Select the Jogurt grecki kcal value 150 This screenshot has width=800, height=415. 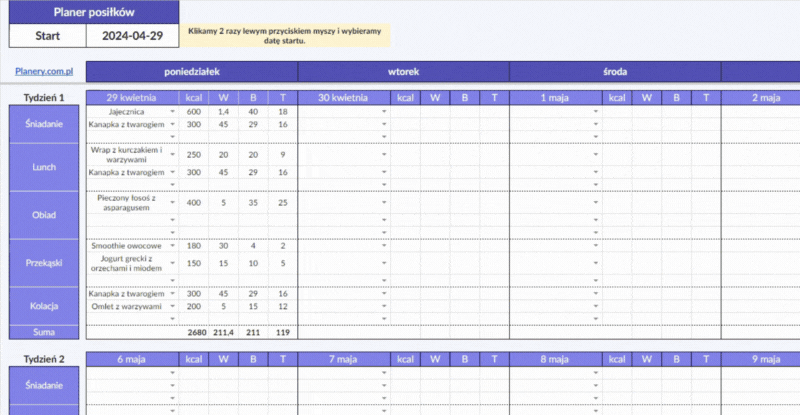pos(194,263)
